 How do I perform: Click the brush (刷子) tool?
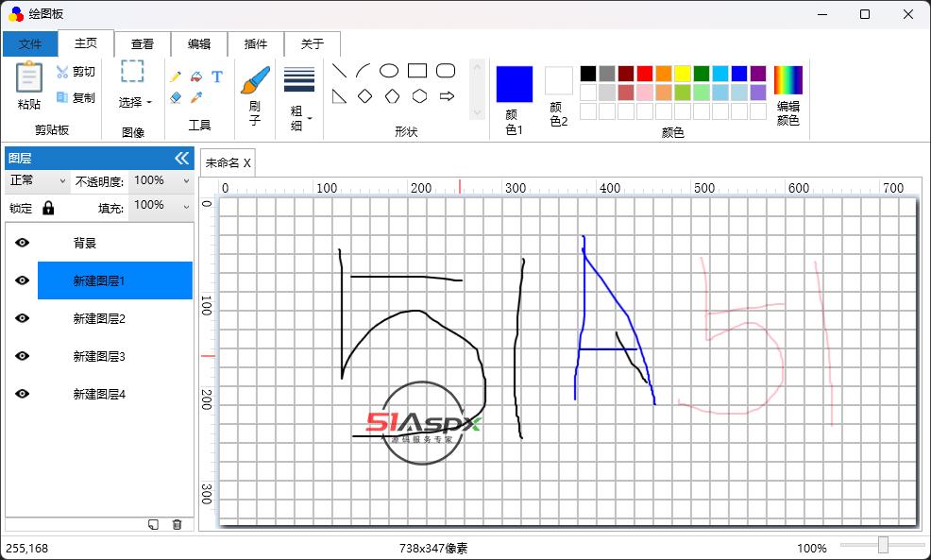pyautogui.click(x=254, y=94)
